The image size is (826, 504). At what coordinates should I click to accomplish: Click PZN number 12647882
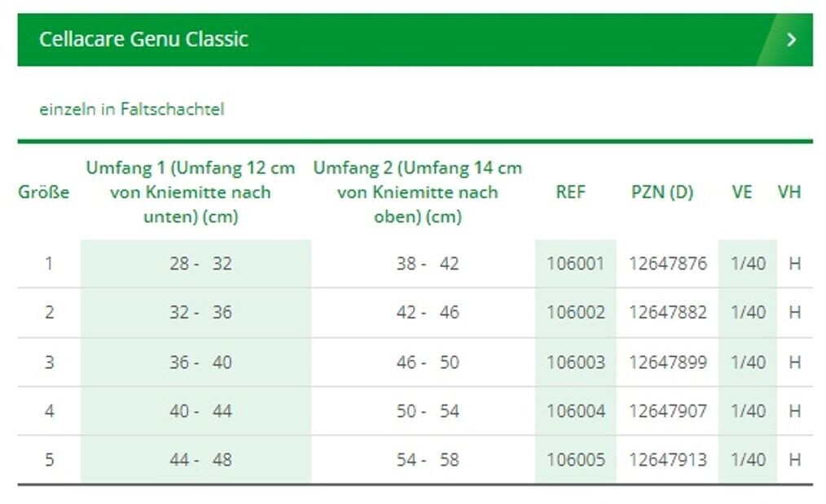click(668, 313)
